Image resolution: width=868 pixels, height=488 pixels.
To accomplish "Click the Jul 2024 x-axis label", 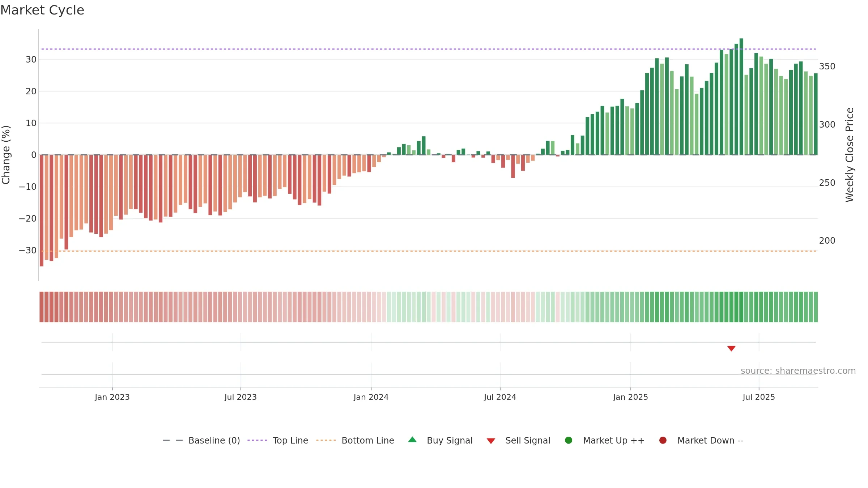I will [500, 397].
